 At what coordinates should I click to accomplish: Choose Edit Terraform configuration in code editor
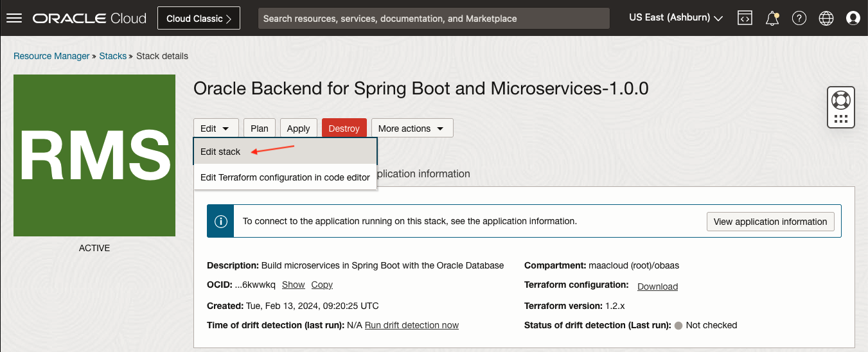(x=285, y=177)
